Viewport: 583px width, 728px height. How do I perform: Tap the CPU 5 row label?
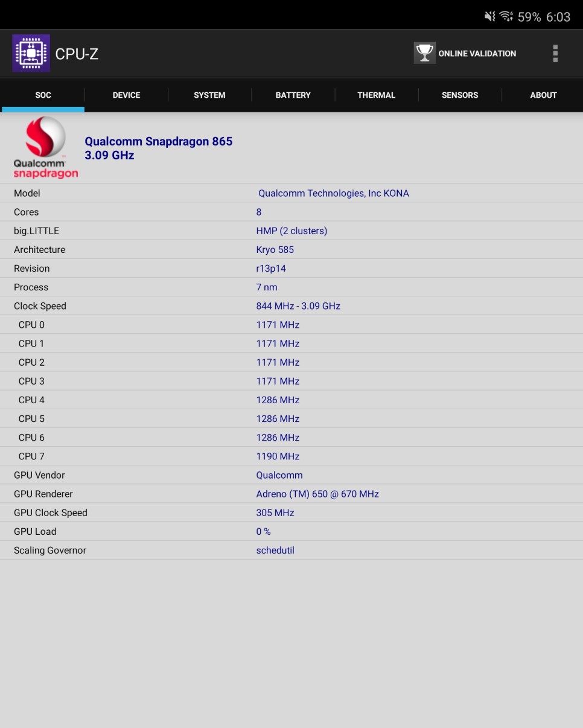point(31,418)
